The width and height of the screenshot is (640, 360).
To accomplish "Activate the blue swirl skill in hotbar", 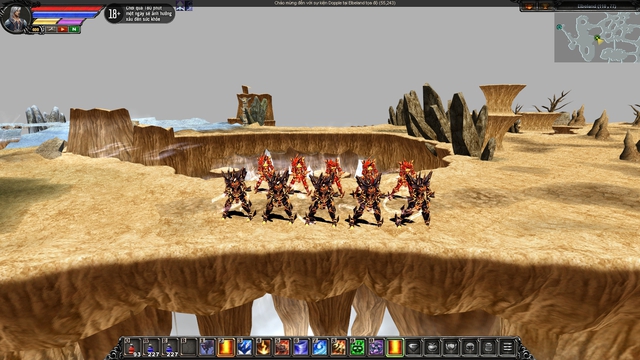I will [x=320, y=348].
